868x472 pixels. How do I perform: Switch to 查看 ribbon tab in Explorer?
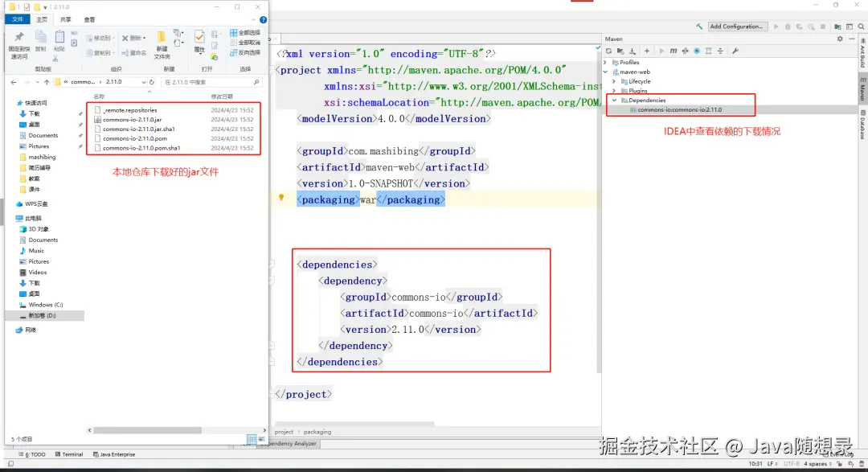pyautogui.click(x=89, y=19)
